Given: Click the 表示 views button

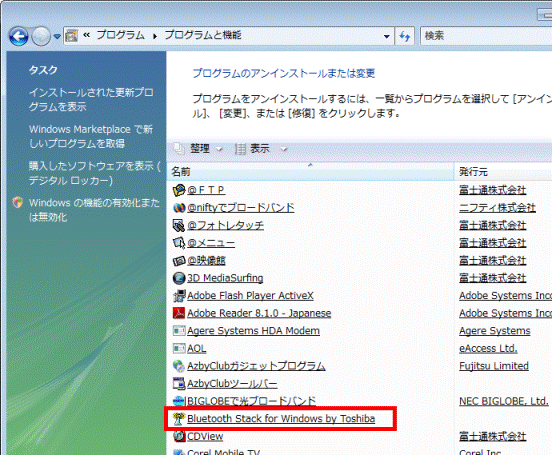Looking at the screenshot, I should 252,149.
